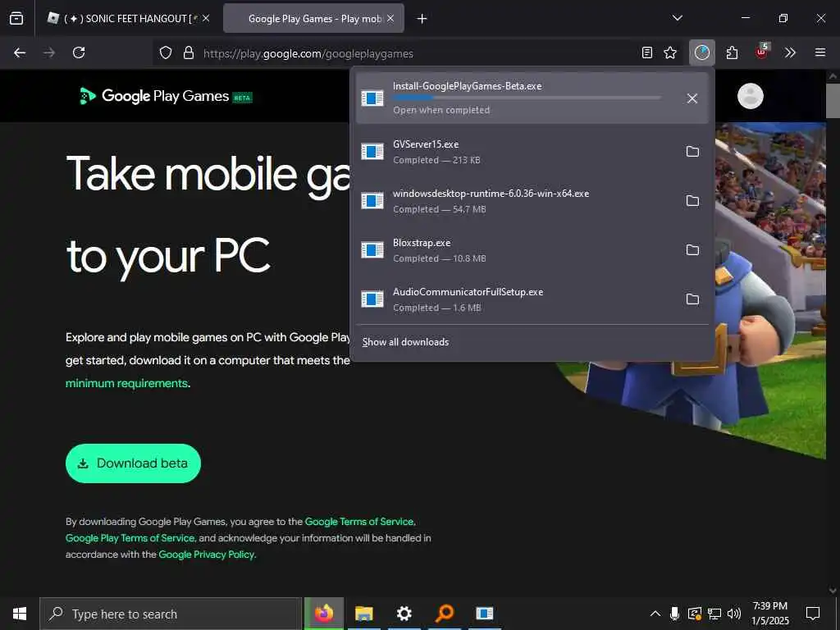Show GVServer15.exe in folder
The width and height of the screenshot is (840, 630).
click(x=692, y=152)
